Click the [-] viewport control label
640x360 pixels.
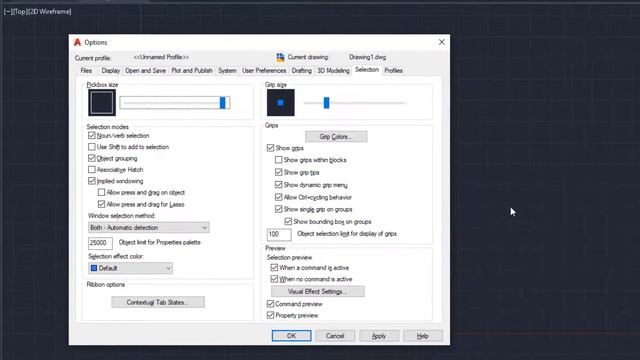point(7,11)
